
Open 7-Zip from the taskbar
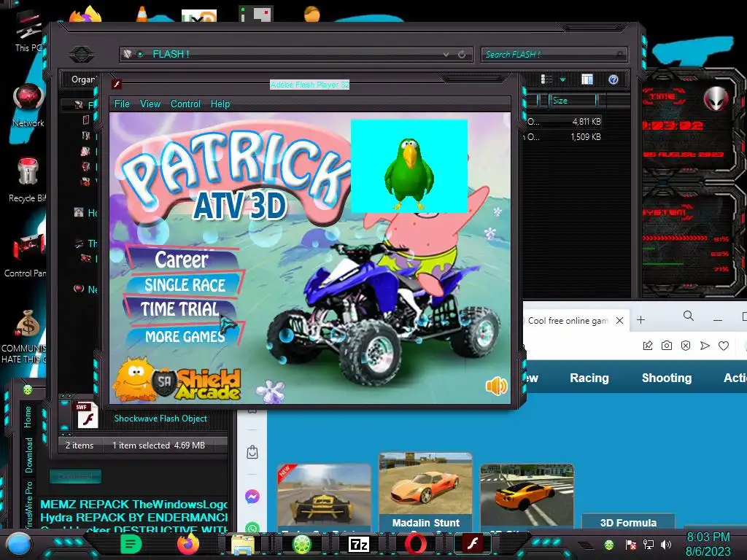(x=359, y=544)
